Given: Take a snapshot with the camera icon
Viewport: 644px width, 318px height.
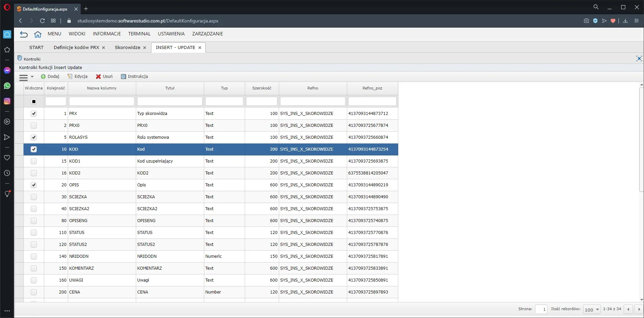Looking at the screenshot, I should (586, 21).
